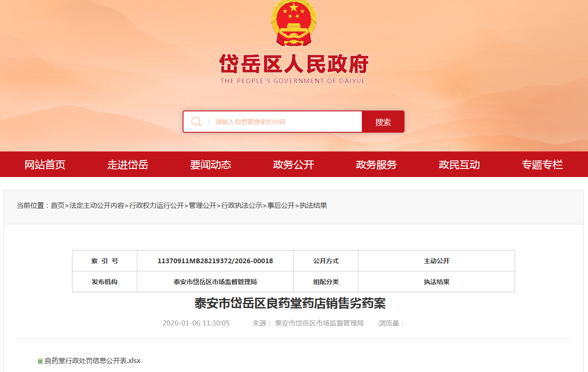
Task: Go to 走进岱岳 in navigation bar
Action: pos(128,165)
